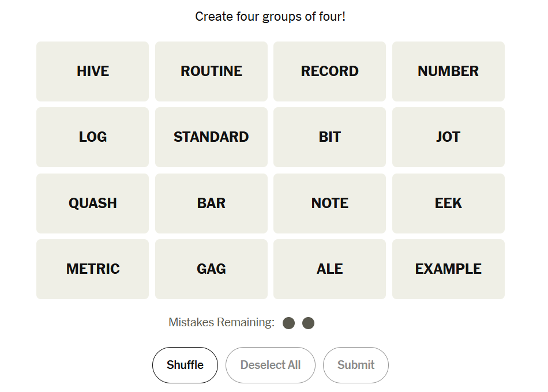Pick the BIT tile
Image resolution: width=548 pixels, height=392 pixels.
tap(329, 137)
